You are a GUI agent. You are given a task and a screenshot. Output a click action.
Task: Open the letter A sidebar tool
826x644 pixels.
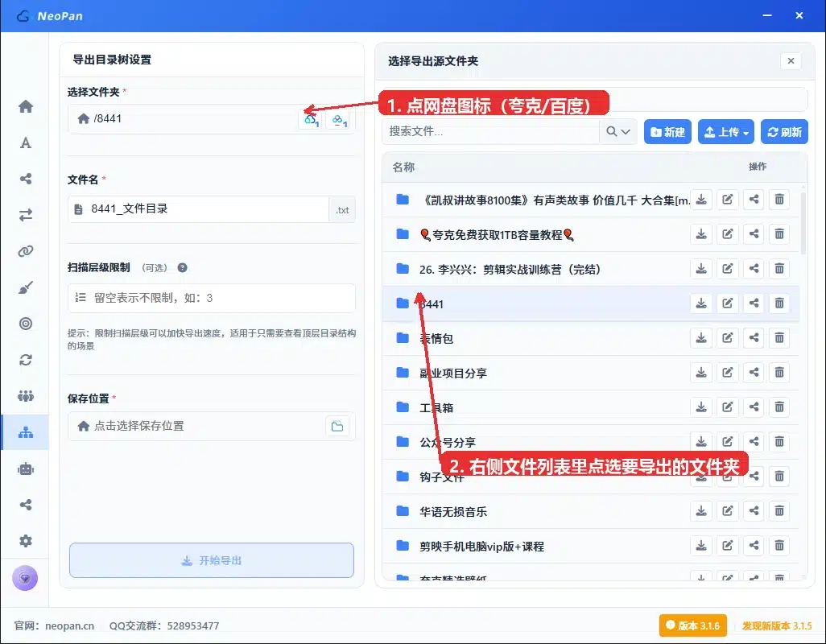[25, 142]
